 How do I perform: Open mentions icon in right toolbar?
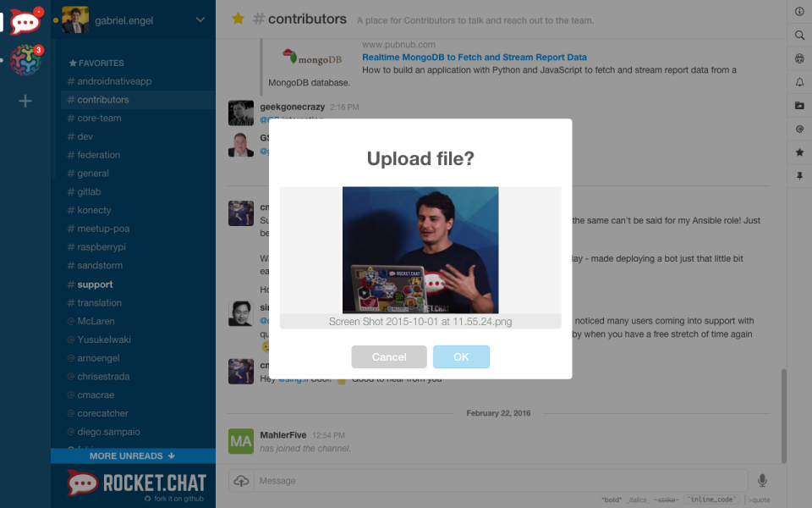click(799, 129)
